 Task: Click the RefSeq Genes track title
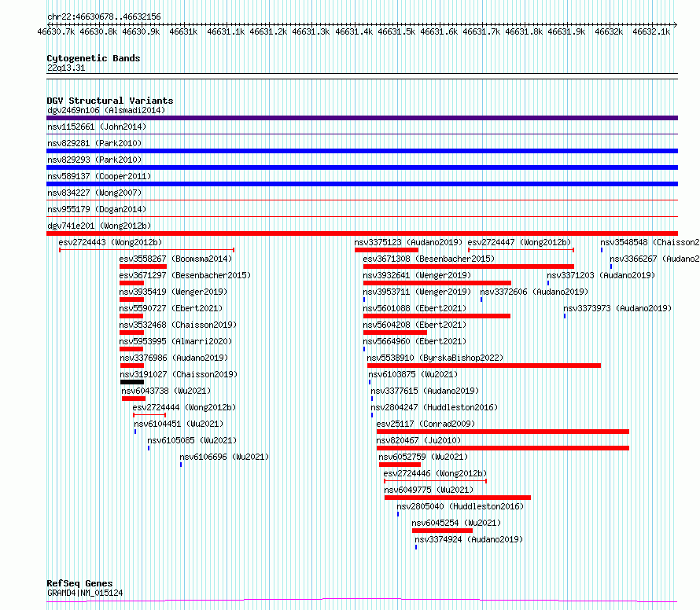[x=79, y=583]
